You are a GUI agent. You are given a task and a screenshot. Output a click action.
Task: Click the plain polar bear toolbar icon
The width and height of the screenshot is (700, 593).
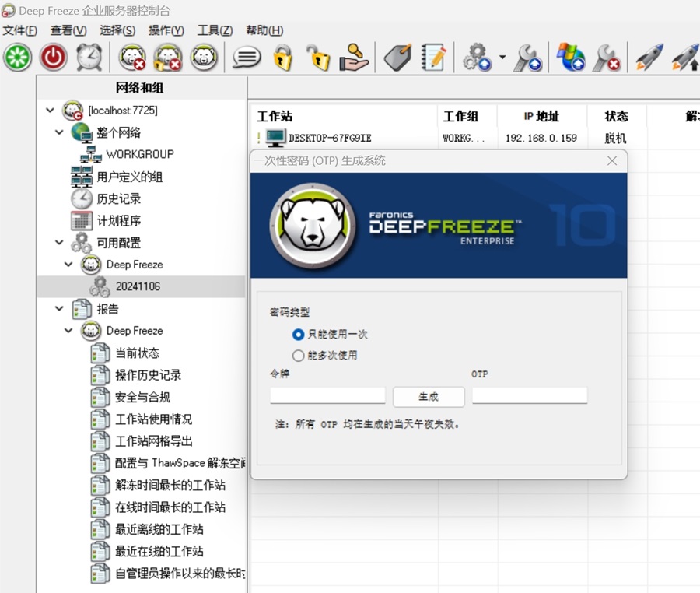coord(204,58)
